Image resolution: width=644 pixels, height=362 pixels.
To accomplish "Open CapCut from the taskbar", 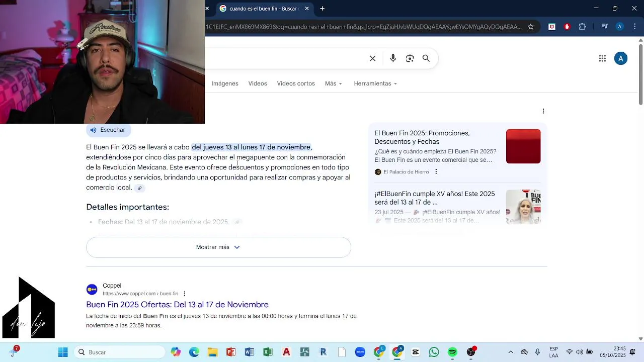I will tap(416, 352).
